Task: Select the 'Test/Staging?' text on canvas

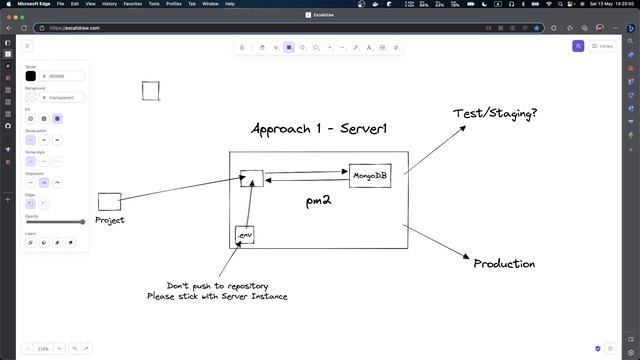Action: [495, 113]
